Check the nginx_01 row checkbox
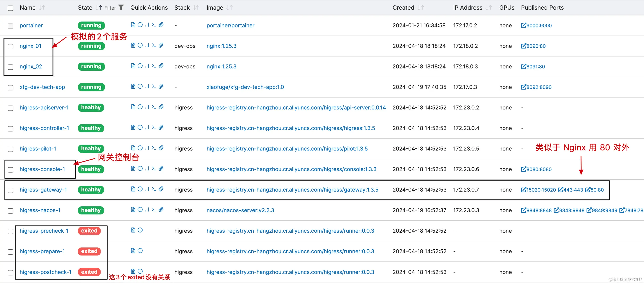 [10, 47]
